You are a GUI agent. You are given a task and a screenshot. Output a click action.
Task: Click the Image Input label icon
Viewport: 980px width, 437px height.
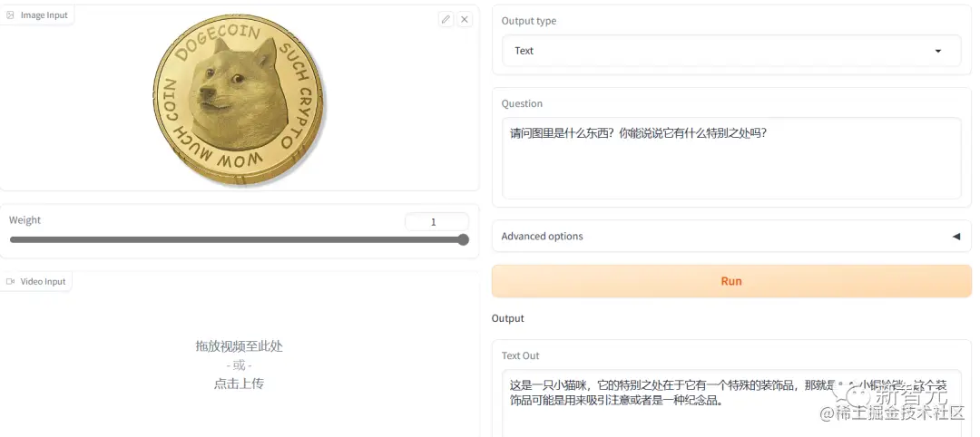(10, 15)
